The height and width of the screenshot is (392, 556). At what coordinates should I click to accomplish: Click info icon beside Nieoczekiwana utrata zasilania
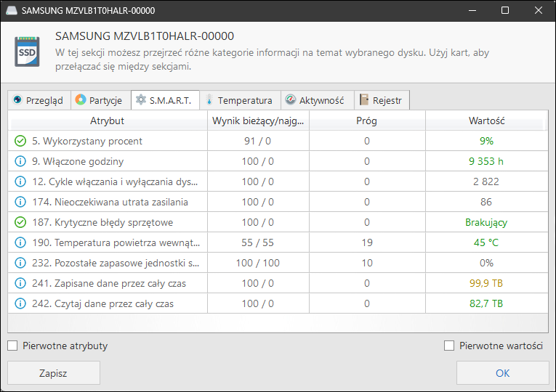pos(20,202)
